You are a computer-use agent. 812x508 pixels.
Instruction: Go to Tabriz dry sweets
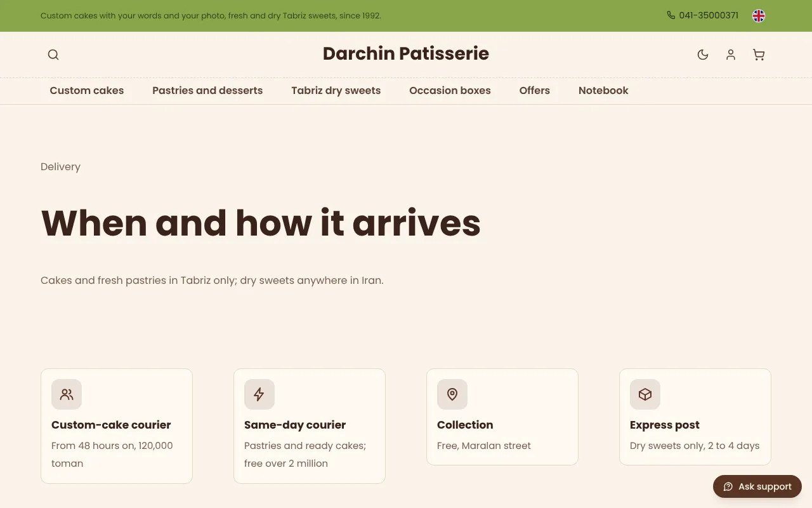(336, 91)
